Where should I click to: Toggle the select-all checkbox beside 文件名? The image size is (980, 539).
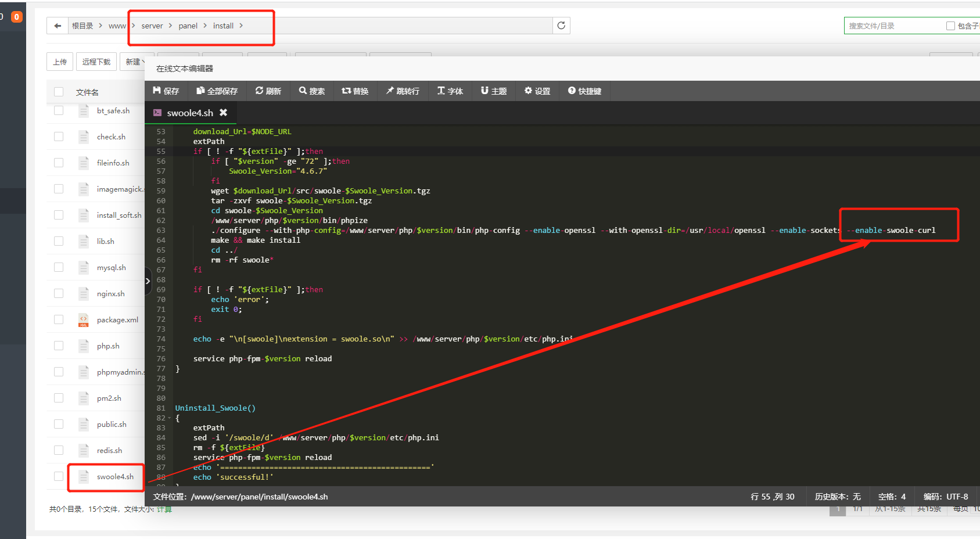point(59,92)
